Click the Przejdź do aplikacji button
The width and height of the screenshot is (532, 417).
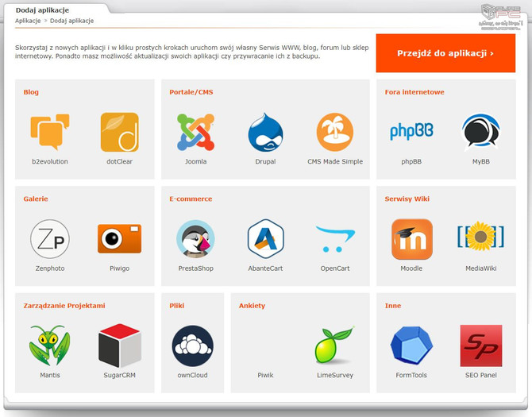click(445, 53)
